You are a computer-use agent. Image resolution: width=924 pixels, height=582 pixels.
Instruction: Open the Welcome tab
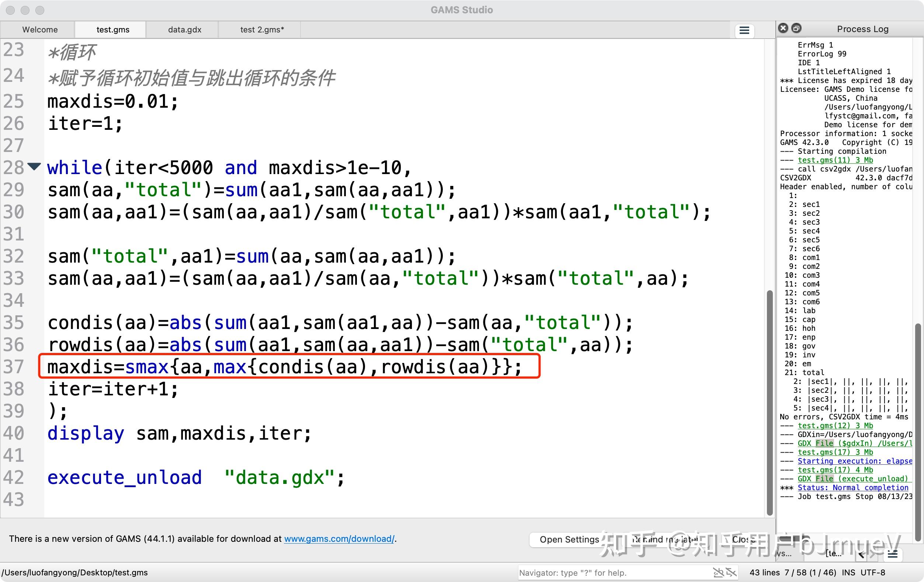click(x=40, y=30)
